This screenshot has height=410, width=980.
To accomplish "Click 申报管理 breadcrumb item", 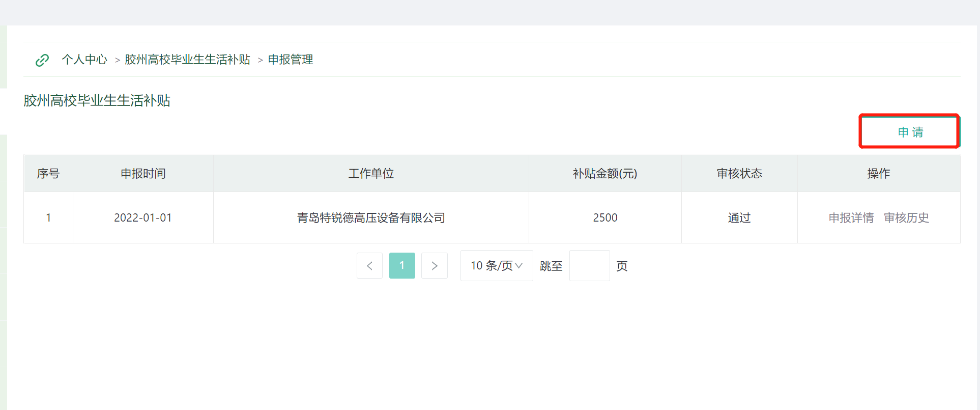I will (291, 60).
